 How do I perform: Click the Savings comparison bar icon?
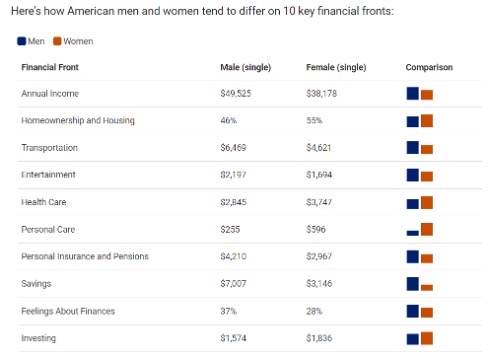[x=420, y=284]
